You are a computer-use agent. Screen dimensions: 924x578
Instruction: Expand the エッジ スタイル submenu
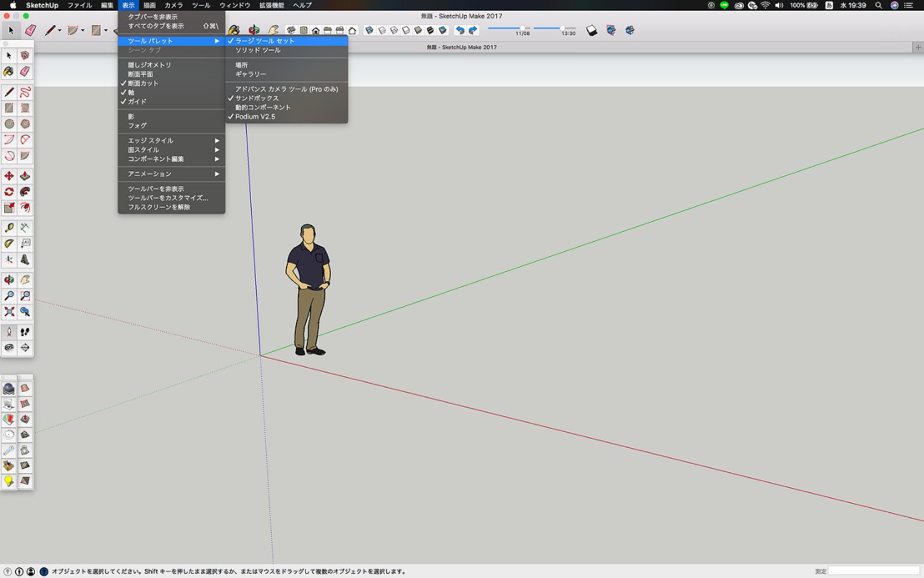click(x=171, y=141)
